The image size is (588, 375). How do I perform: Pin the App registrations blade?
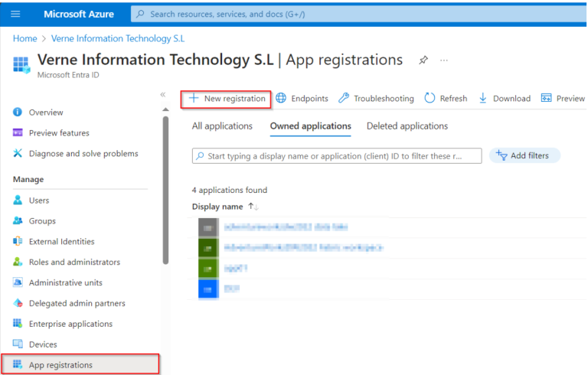(x=423, y=60)
